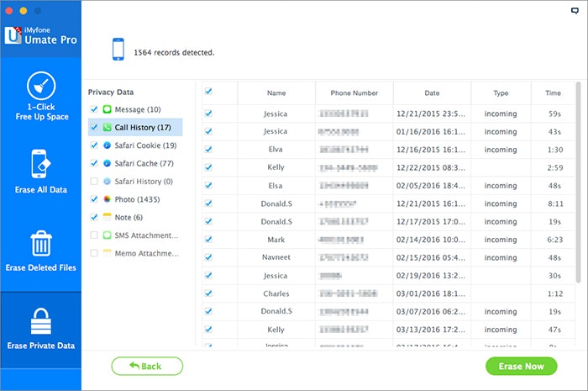Toggle the select-all checkbox in table header
Screen dimensions: 588x391
[208, 91]
